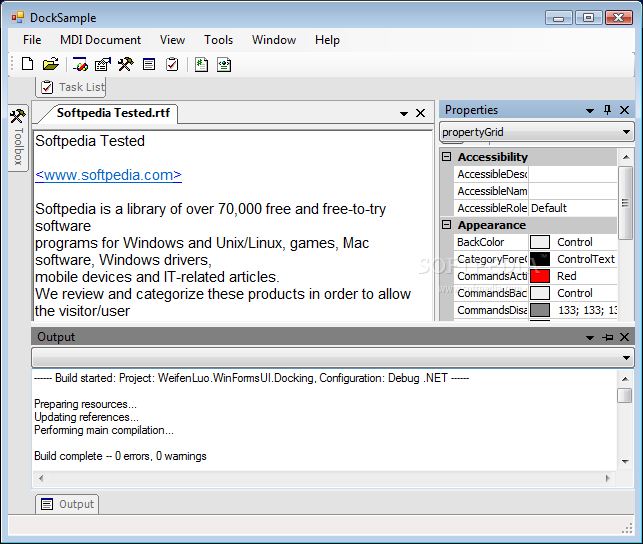Click the Build started line in Output

pyautogui.click(x=251, y=378)
